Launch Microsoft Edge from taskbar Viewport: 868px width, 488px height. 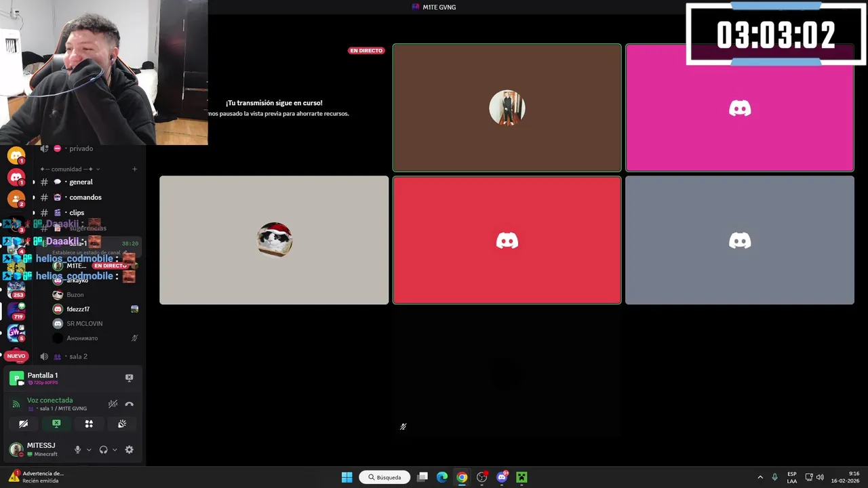[x=442, y=477]
